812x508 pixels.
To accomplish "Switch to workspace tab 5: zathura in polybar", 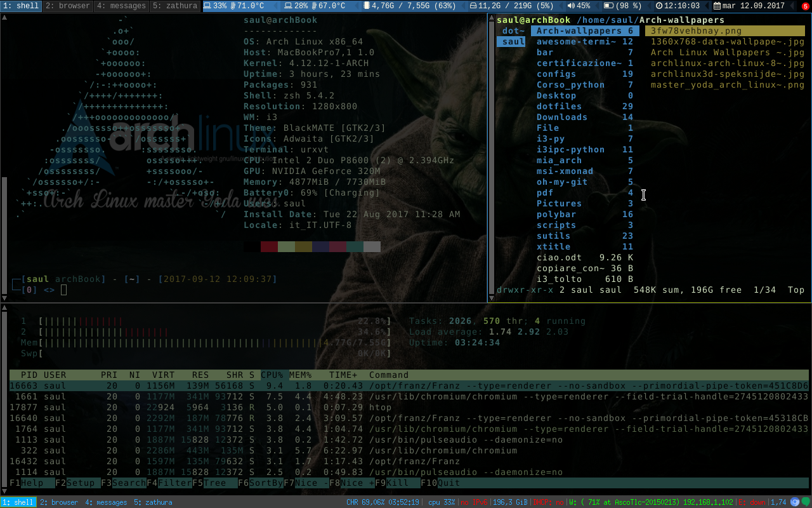I will point(175,6).
